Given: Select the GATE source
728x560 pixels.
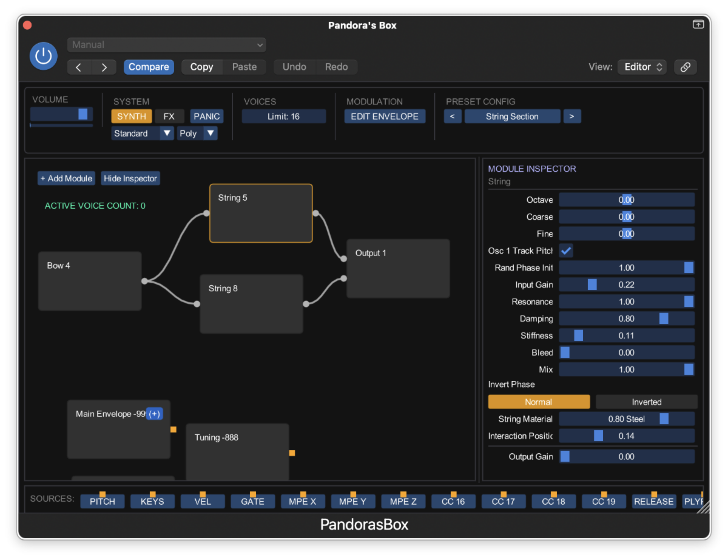Looking at the screenshot, I should 252,501.
